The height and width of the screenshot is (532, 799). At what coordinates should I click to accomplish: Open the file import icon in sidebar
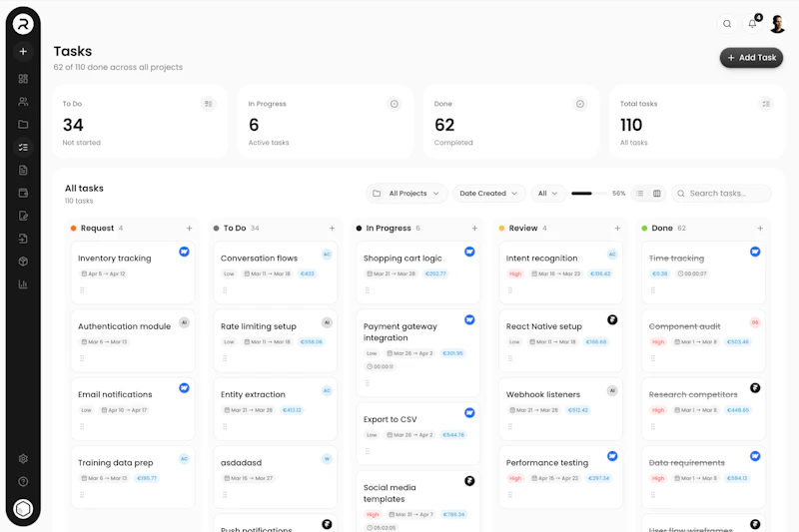click(23, 239)
